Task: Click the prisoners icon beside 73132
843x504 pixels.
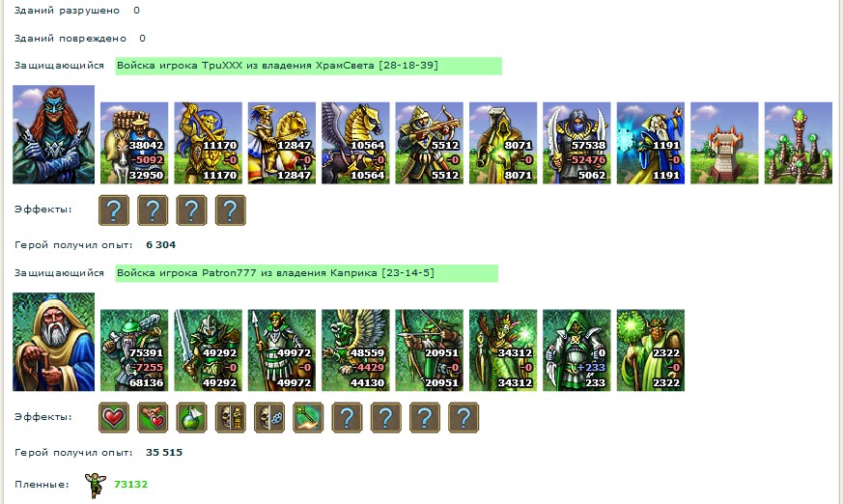Action: (96, 486)
